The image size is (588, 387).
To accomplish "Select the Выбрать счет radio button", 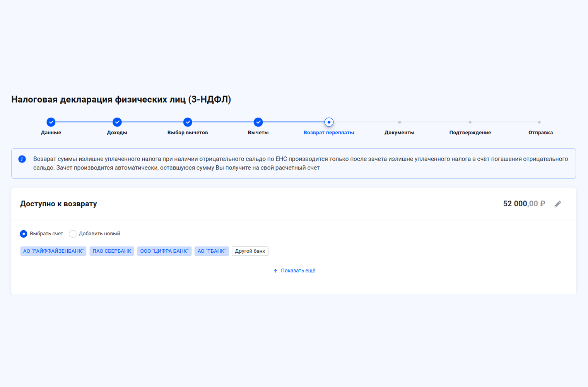I will (24, 234).
